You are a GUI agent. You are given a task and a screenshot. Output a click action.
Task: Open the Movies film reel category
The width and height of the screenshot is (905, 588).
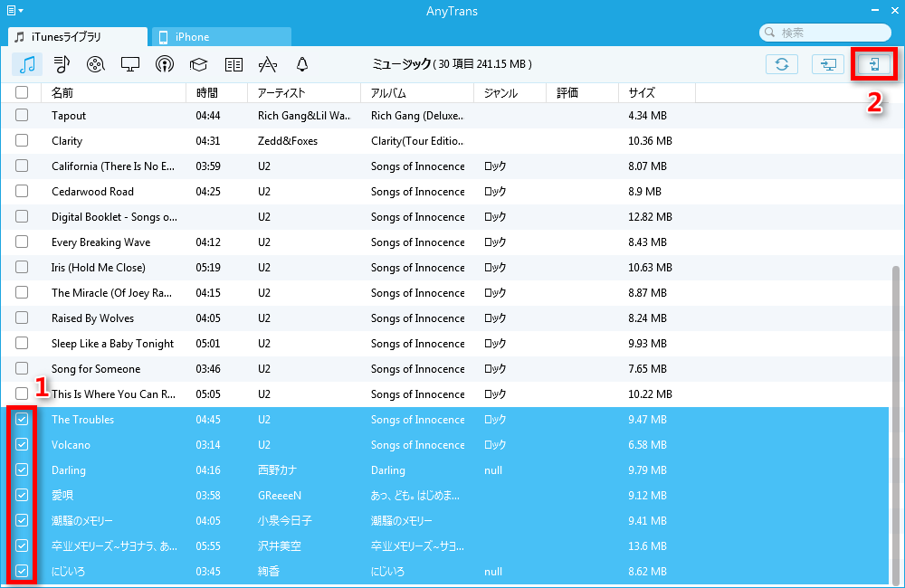[95, 64]
